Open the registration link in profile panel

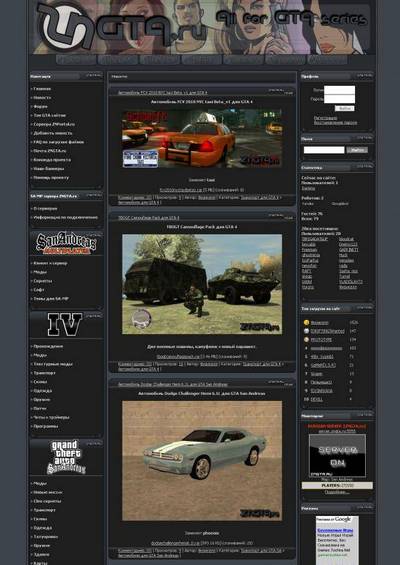(325, 118)
